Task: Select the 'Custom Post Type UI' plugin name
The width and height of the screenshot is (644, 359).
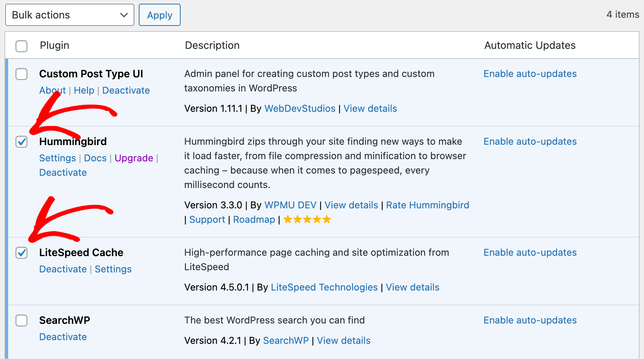Action: click(x=91, y=74)
